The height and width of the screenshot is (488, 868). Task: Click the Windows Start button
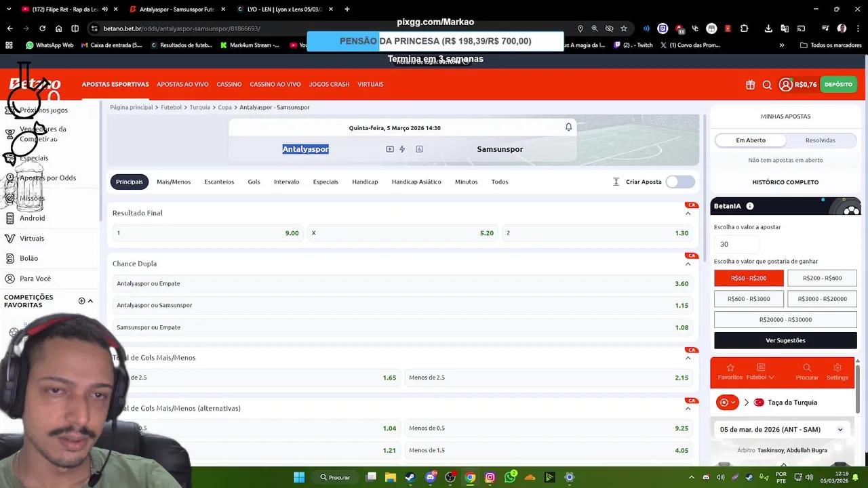299,477
